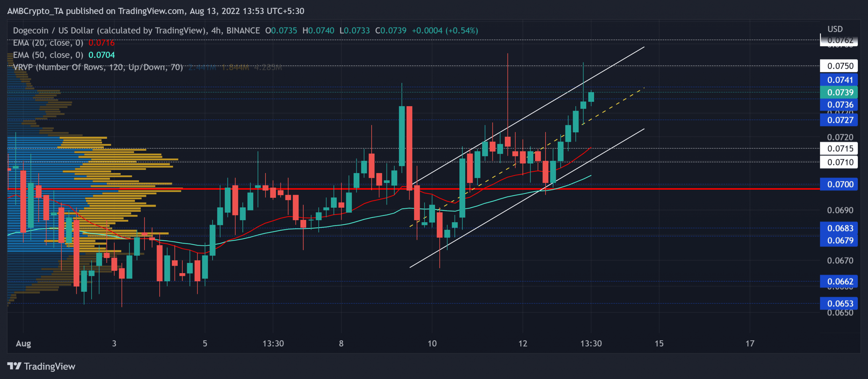The height and width of the screenshot is (379, 868).
Task: Click the 10 date label on time axis
Action: click(432, 343)
